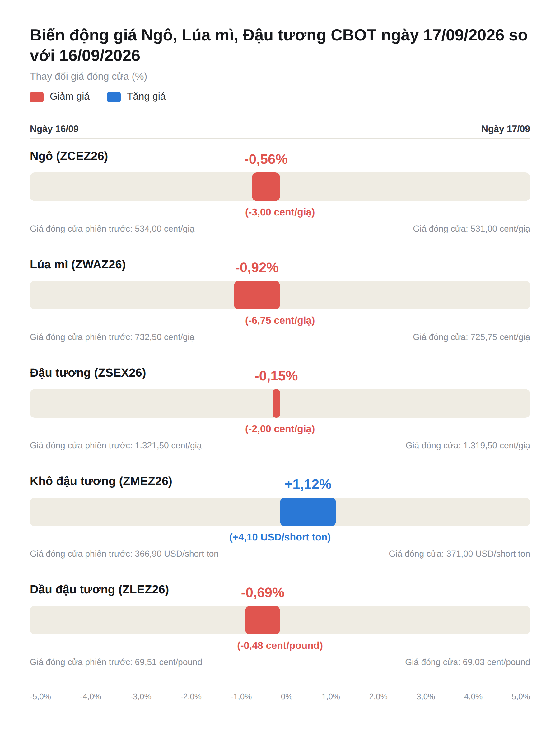
Task: Click the Khô đậu tương (ZMEZ26) heading
Action: click(x=101, y=481)
